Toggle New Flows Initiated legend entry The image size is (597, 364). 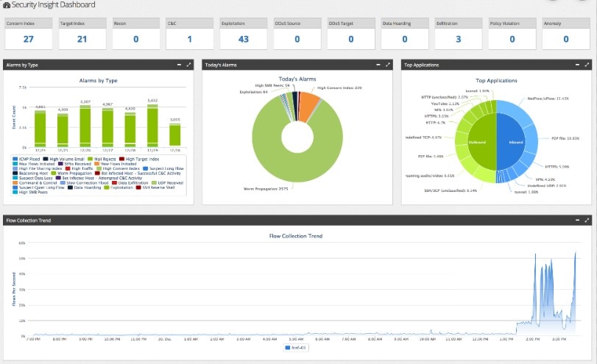click(116, 164)
